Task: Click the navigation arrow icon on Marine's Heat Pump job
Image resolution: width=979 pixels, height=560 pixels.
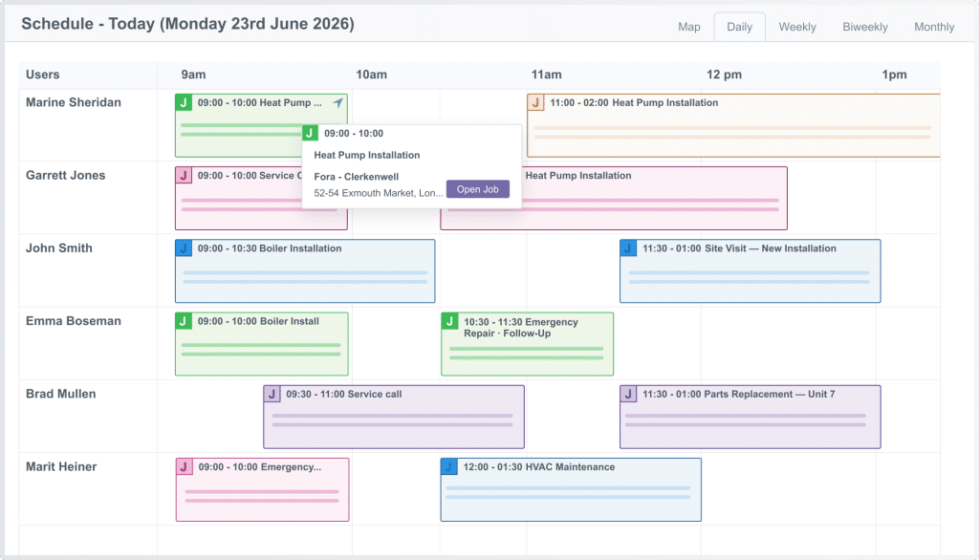Action: point(337,102)
